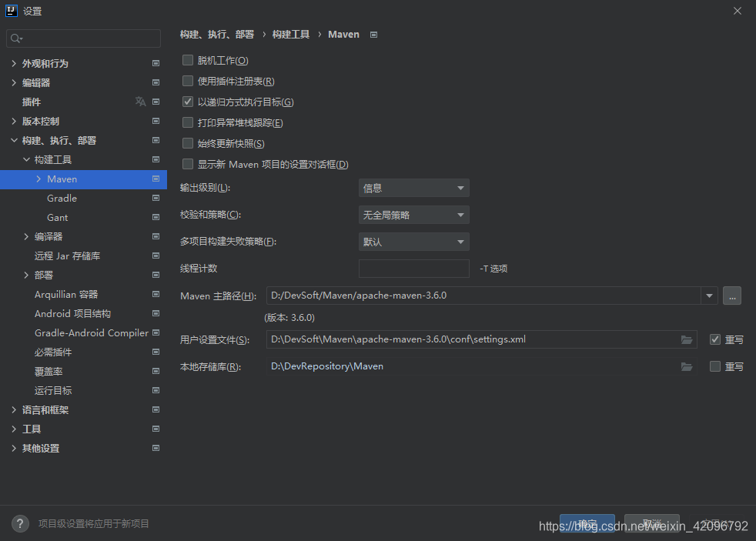Image resolution: width=756 pixels, height=541 pixels.
Task: Click 构建工具 in the breadcrumb
Action: tap(291, 35)
